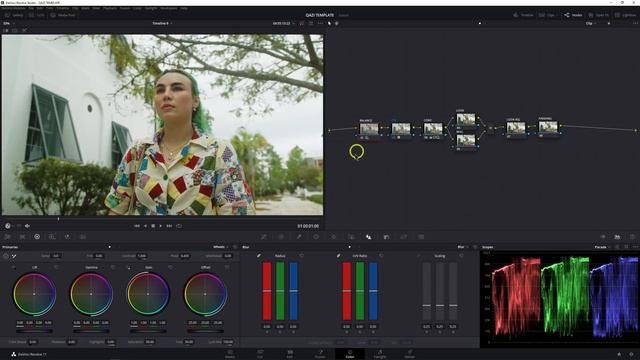The image size is (640, 360).
Task: Open Blur palette mode dropdown
Action: tap(462, 247)
